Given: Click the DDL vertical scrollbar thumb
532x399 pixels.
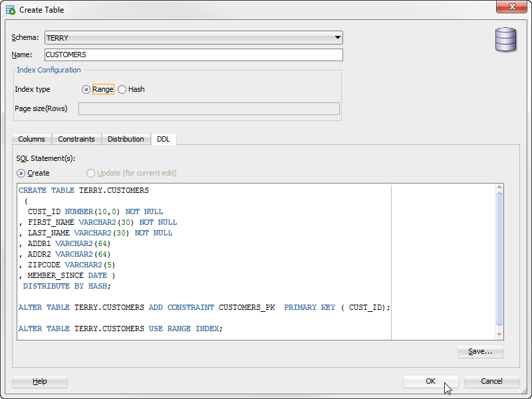Looking at the screenshot, I should tap(499, 259).
